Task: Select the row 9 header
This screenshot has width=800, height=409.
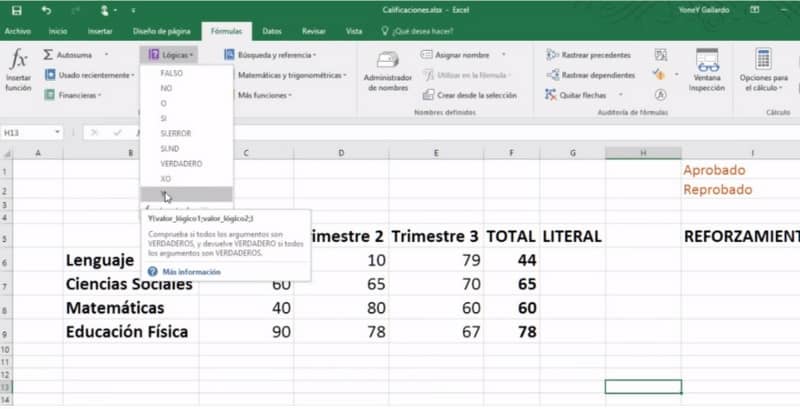Action: [x=6, y=335]
